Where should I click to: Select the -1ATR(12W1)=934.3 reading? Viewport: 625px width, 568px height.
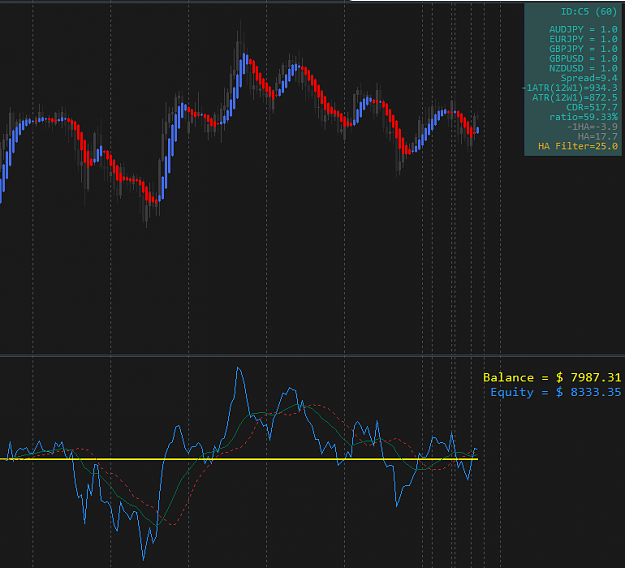[570, 88]
